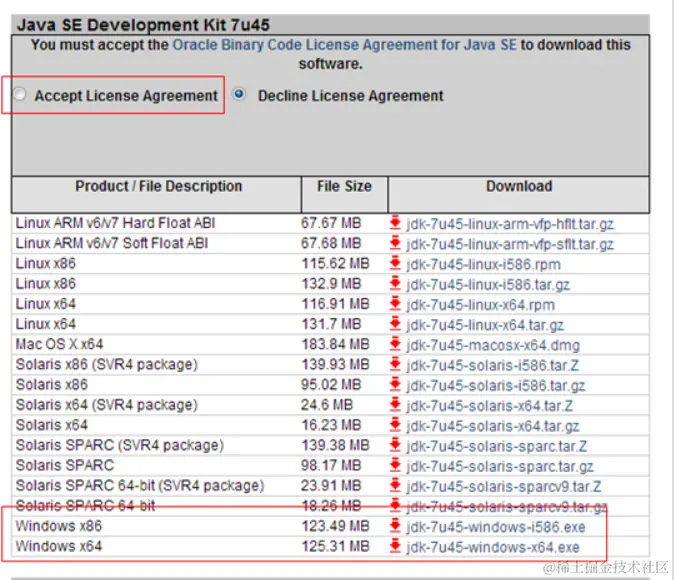Click the 125.31 MB file size cell
Viewport: 674px width, 580px height.
[x=335, y=546]
